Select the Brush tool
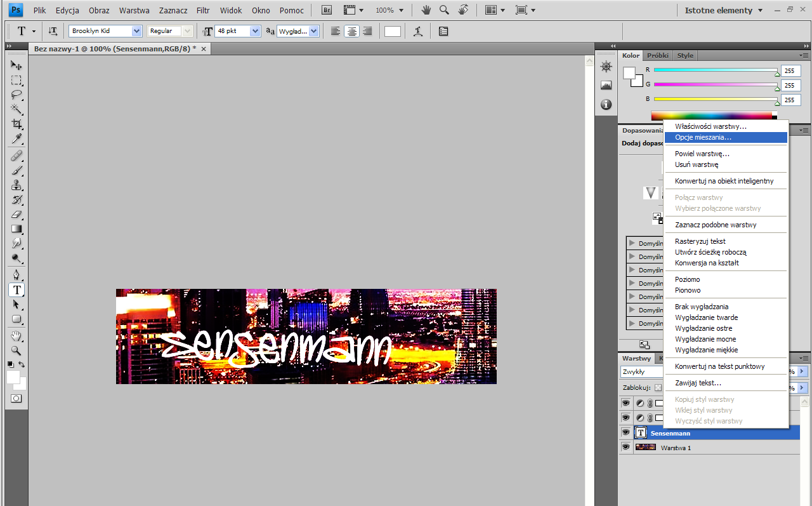This screenshot has height=506, width=812. tap(16, 171)
